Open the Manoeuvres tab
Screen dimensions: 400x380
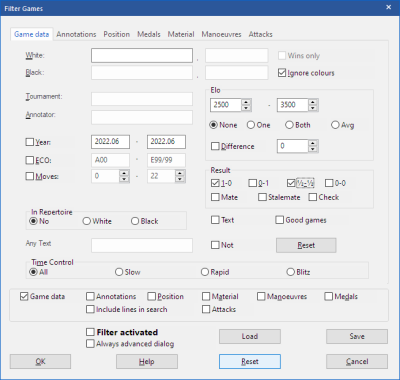[221, 34]
